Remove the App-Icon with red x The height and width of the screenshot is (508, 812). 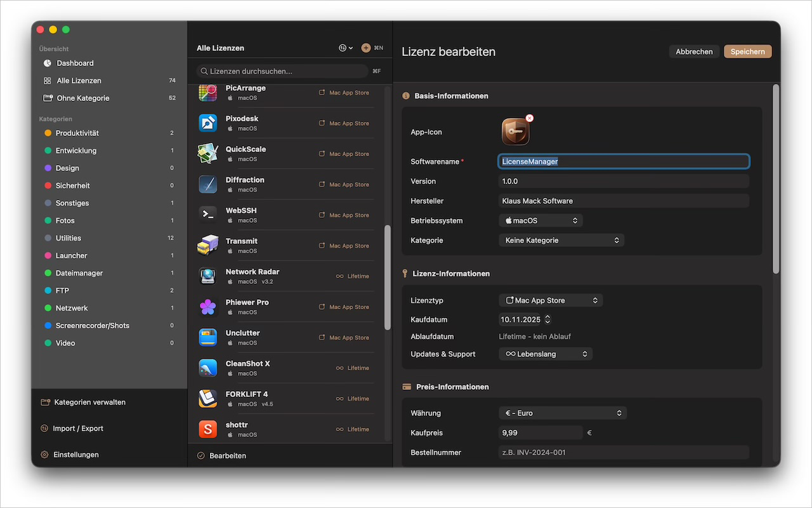530,118
